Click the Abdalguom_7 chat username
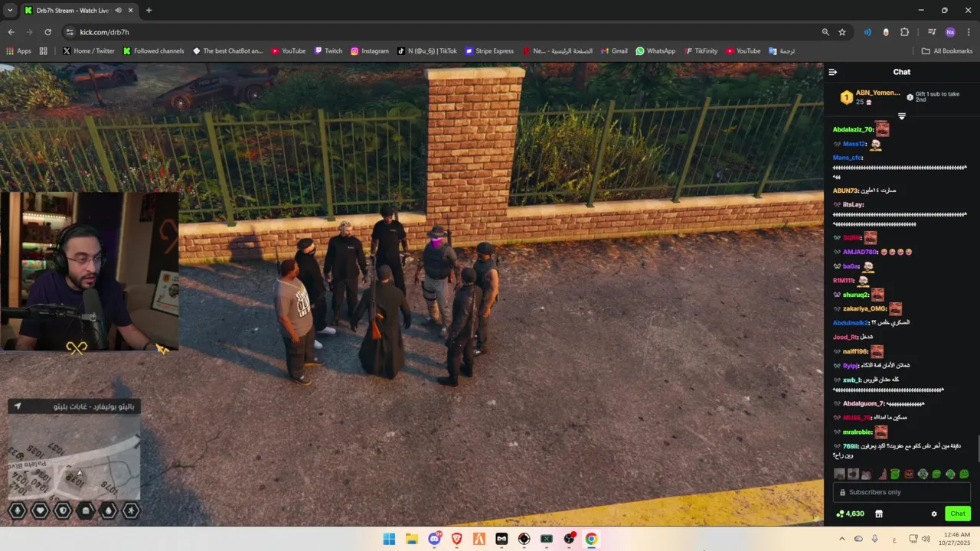 coord(864,403)
